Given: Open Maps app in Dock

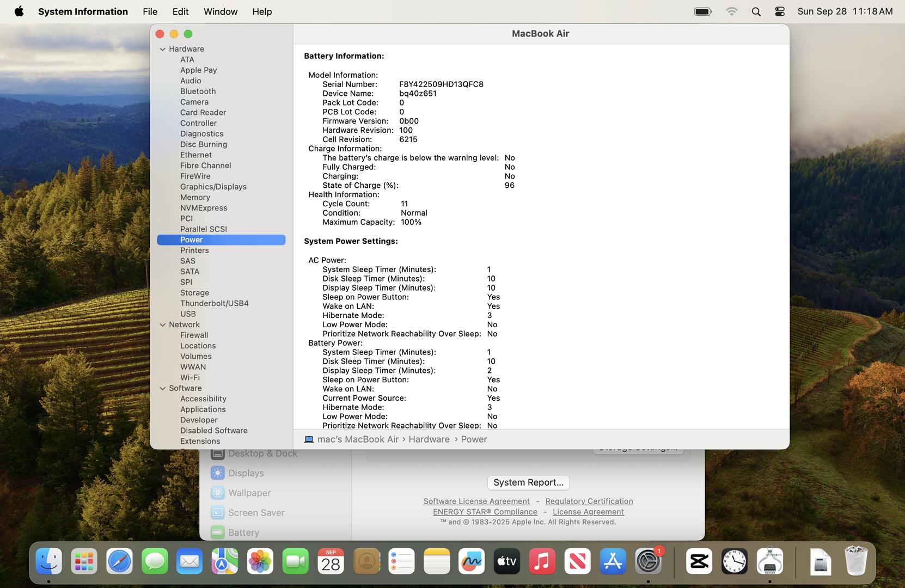Looking at the screenshot, I should point(225,561).
